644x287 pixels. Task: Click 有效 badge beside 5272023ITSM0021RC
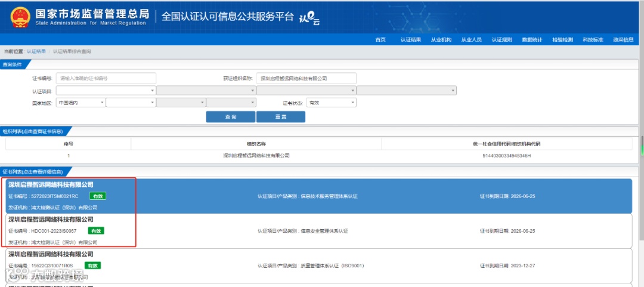[x=98, y=196]
